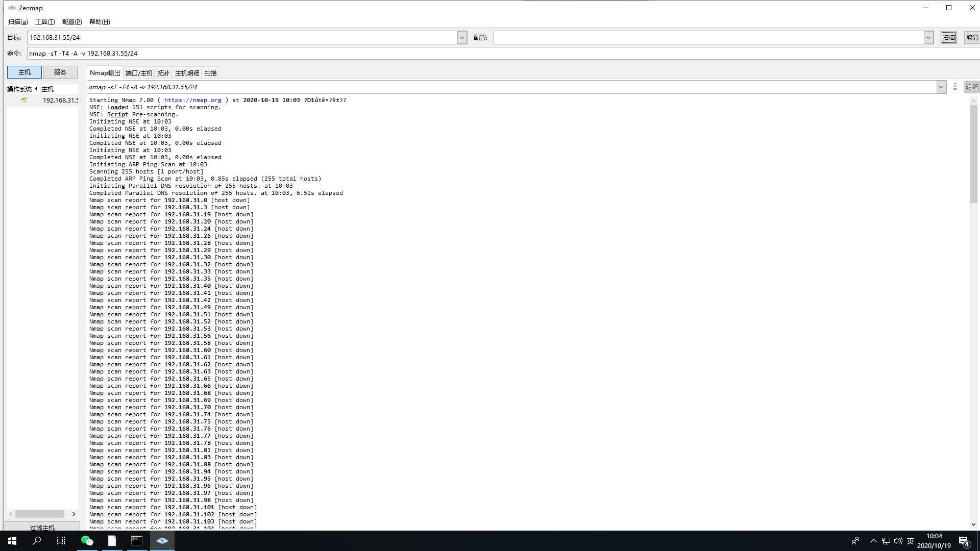Expand the 目标 target dropdown

(x=462, y=37)
